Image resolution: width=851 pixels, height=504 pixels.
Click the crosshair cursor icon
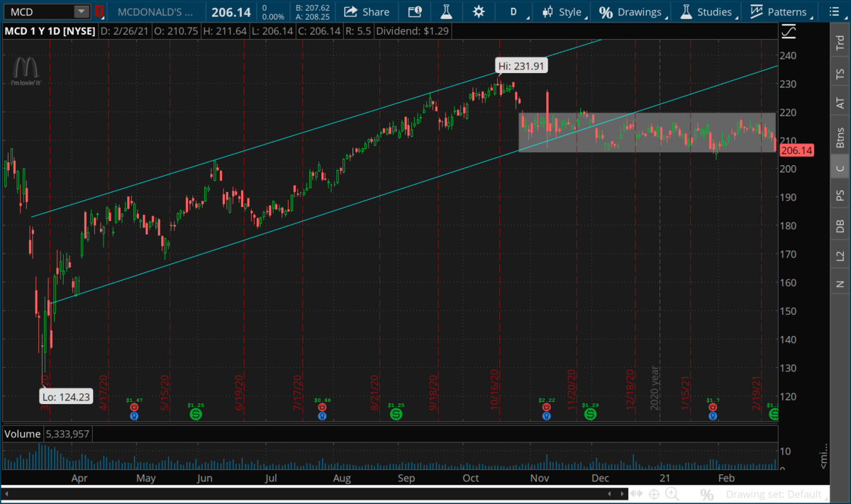coord(654,493)
